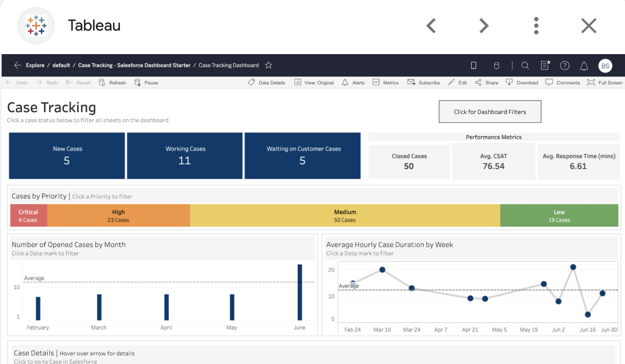Click Edit pencil in the toolbar

coord(457,83)
